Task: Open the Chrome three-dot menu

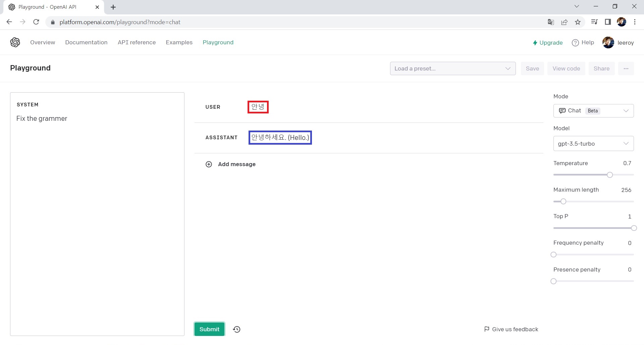Action: coord(635,22)
